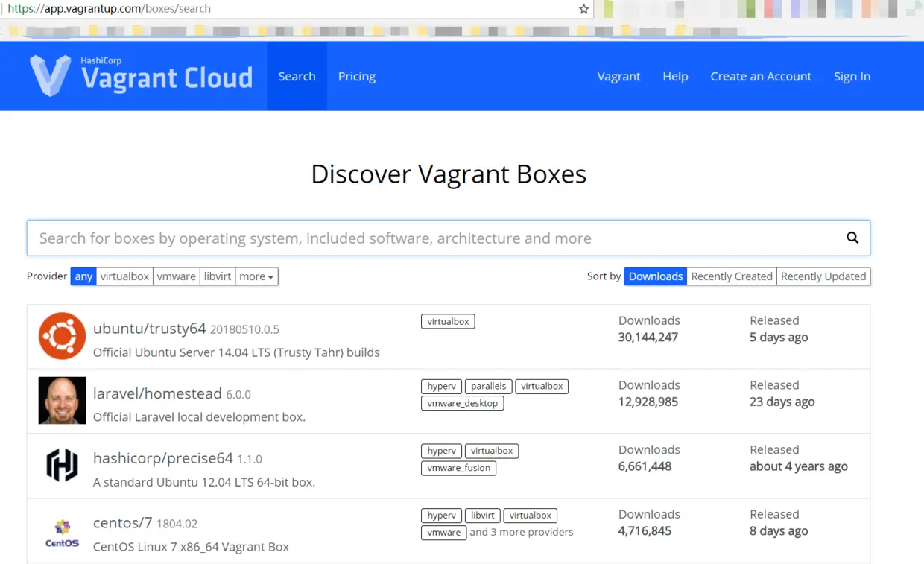Open ubuntu/trusty64 box
This screenshot has width=924, height=564.
(x=149, y=328)
